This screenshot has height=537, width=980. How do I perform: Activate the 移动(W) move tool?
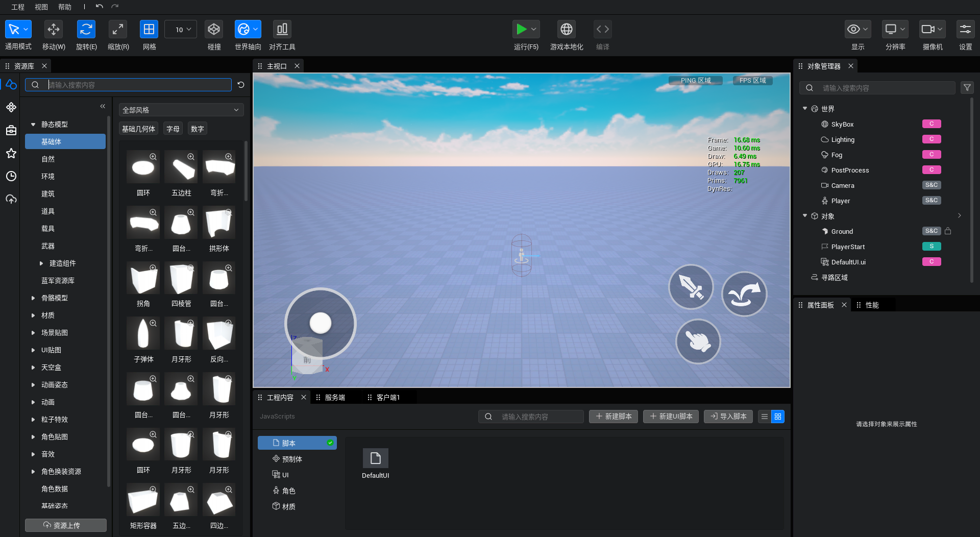[54, 30]
